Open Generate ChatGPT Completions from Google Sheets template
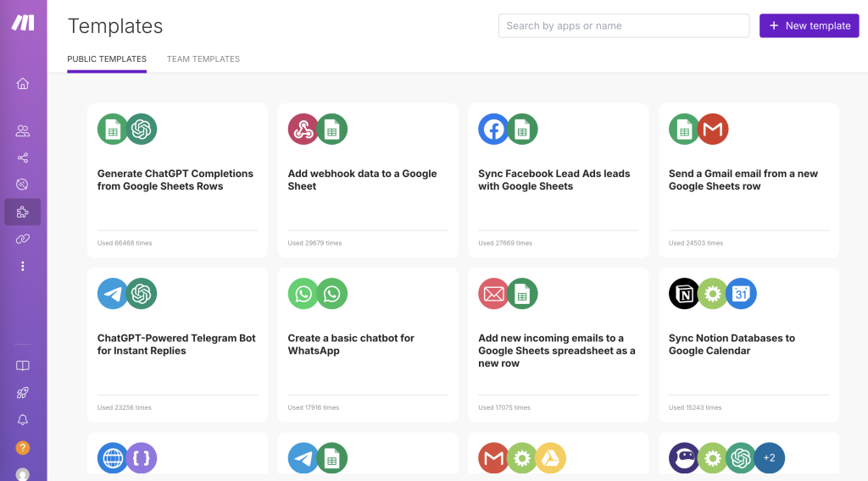Image resolution: width=868 pixels, height=481 pixels. pos(175,180)
